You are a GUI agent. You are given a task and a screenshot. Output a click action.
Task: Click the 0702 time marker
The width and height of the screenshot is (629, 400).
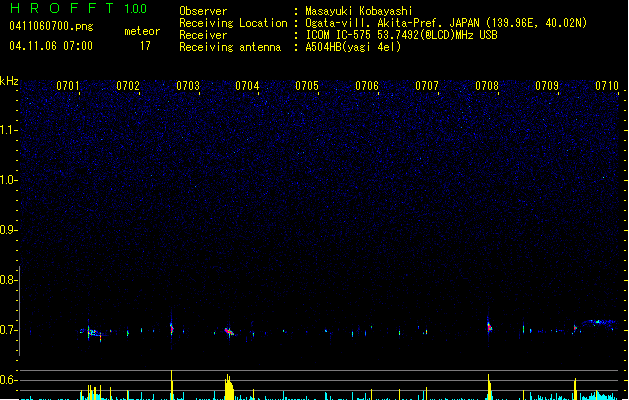point(128,86)
